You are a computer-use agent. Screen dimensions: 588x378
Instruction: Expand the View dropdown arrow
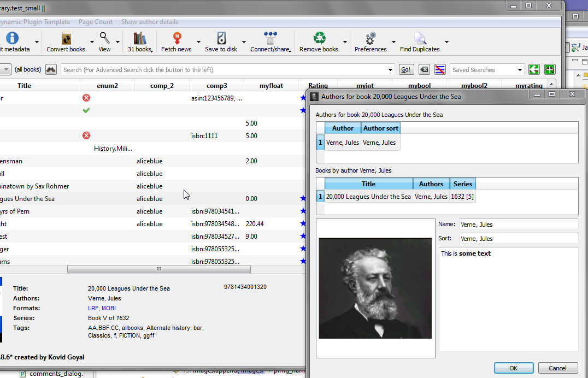[117, 42]
